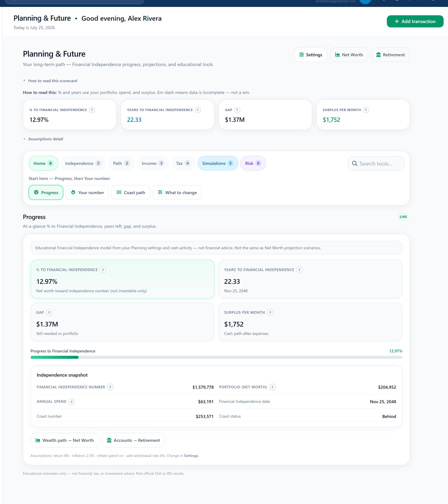The width and height of the screenshot is (448, 504).
Task: Click the gauge icon on the Progress chip
Action: point(36,192)
